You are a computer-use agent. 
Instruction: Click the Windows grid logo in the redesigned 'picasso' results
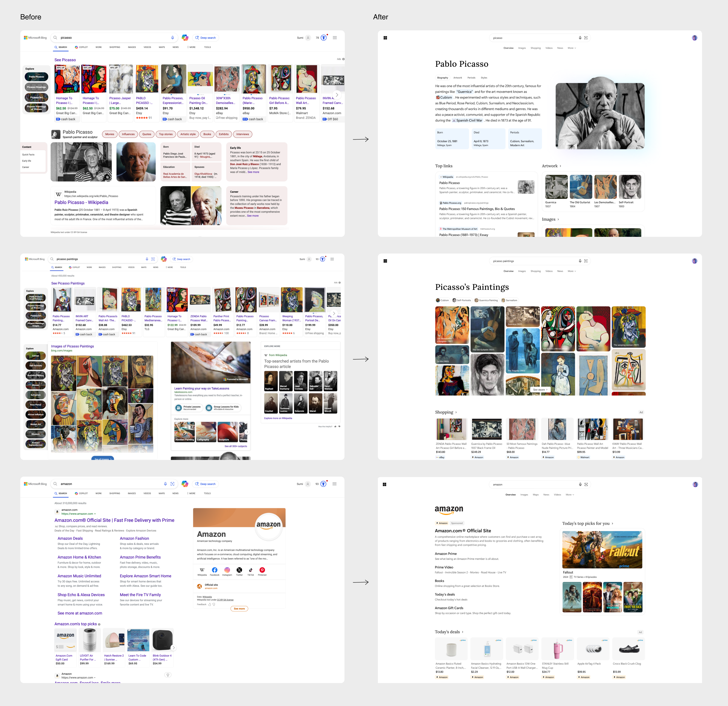point(385,38)
